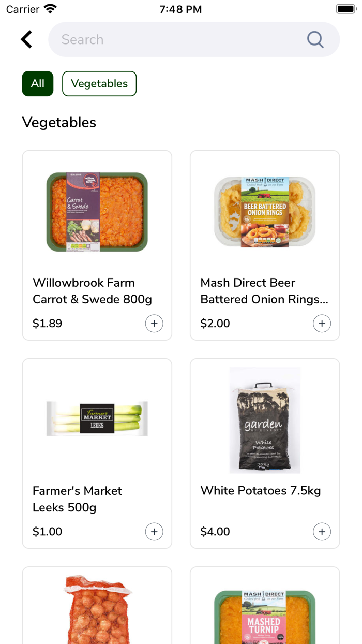This screenshot has height=644, width=362.
Task: Focus the Search text field
Action: point(176,39)
